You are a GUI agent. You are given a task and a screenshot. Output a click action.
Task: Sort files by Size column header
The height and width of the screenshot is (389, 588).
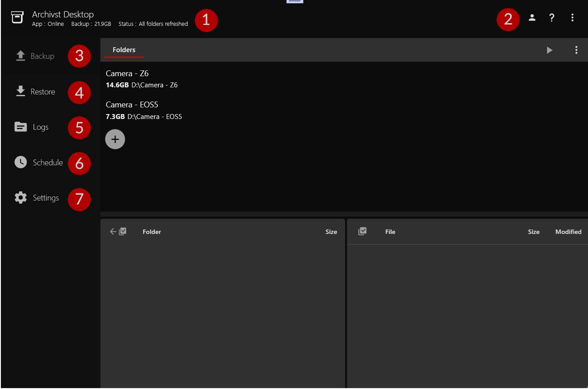[534, 232]
